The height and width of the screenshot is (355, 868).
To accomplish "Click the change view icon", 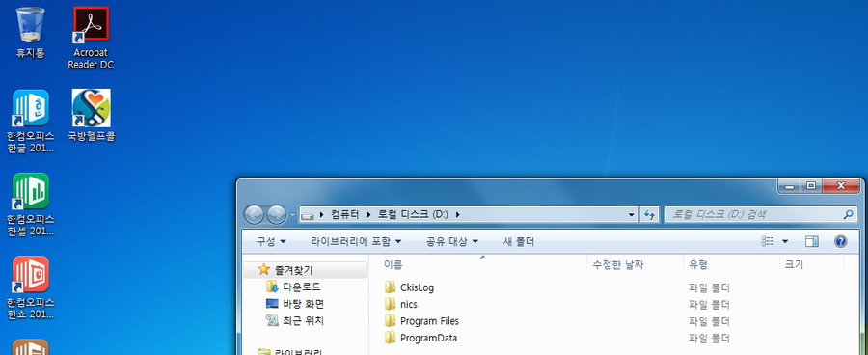I will click(x=768, y=241).
